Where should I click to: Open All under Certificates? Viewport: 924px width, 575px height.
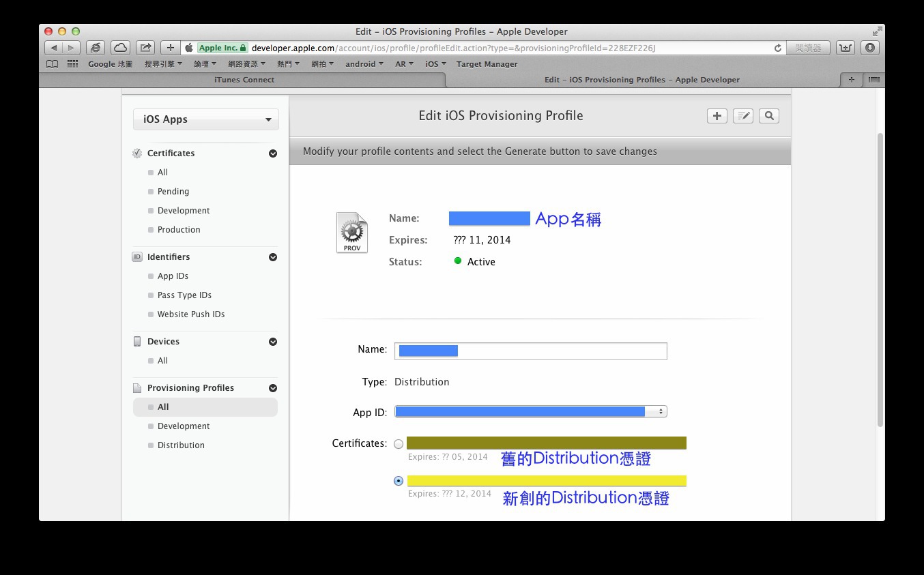tap(162, 173)
